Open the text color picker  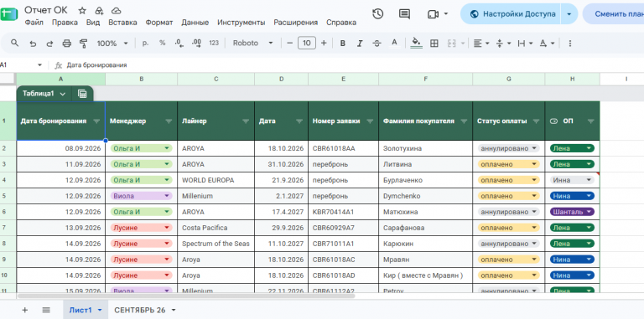tap(394, 43)
